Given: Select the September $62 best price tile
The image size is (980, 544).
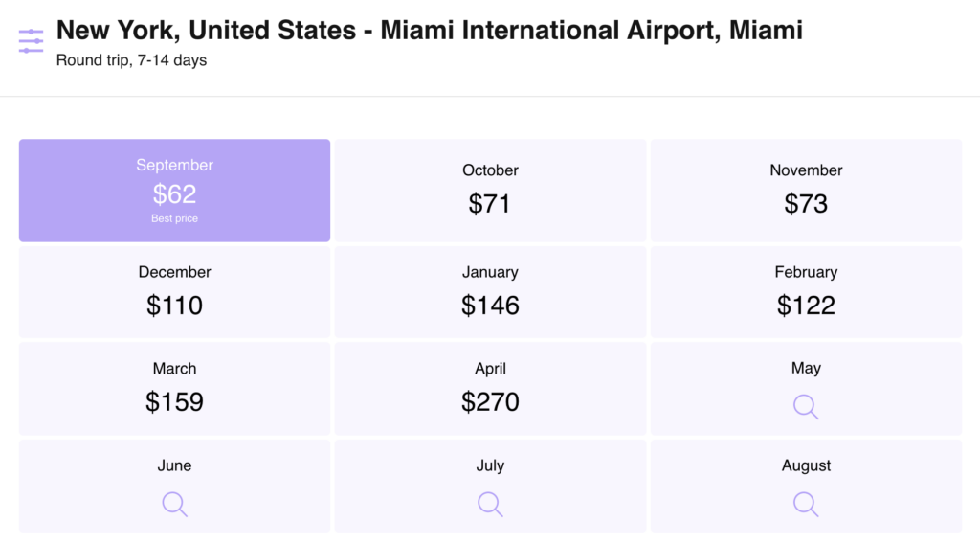Looking at the screenshot, I should point(174,191).
